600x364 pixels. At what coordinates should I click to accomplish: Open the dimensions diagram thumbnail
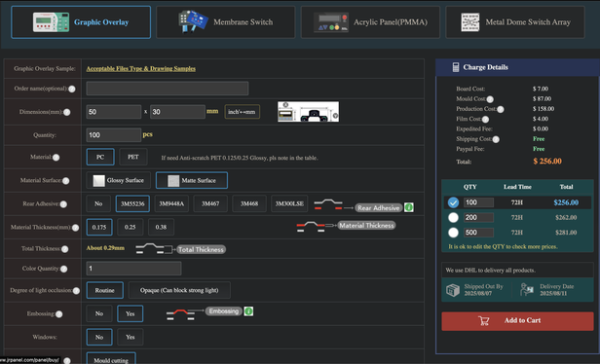coord(308,112)
